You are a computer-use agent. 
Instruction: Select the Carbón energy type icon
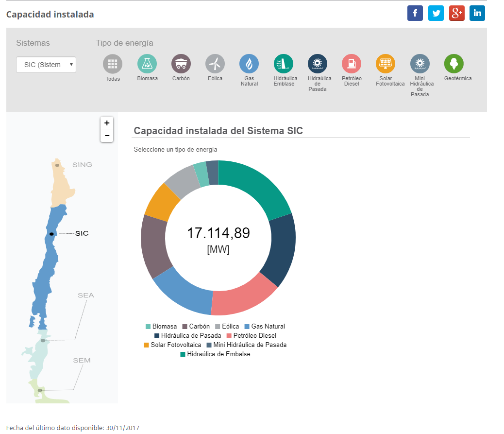click(x=181, y=63)
